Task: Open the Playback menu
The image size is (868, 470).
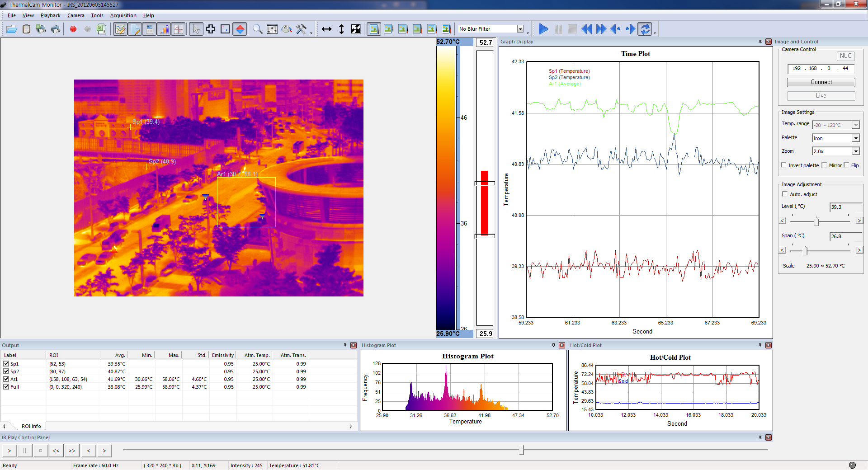Action: 50,15
